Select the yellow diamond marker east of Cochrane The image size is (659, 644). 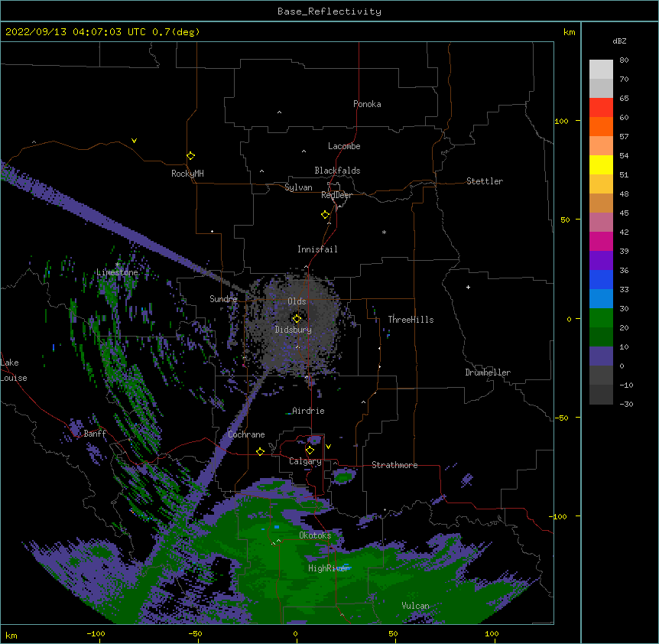260,451
